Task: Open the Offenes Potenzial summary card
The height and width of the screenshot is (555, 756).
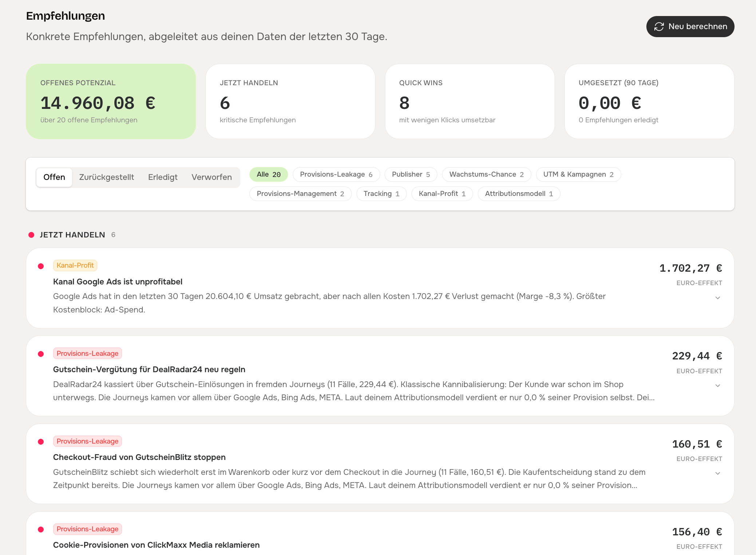Action: tap(111, 102)
